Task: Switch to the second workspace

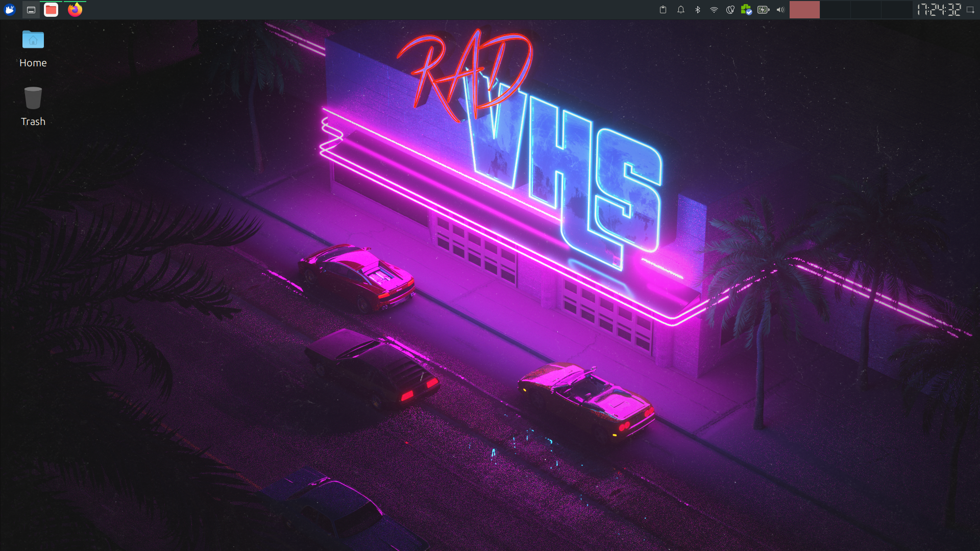Action: [x=836, y=10]
